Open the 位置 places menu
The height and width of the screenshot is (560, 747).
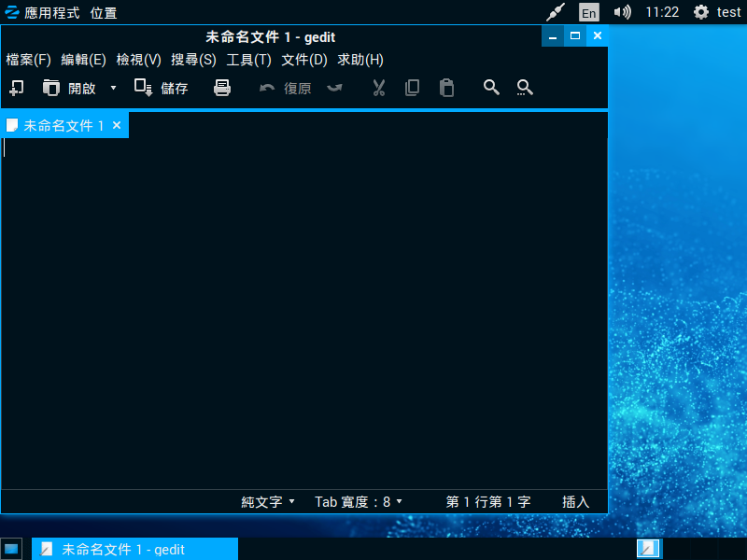click(x=104, y=13)
